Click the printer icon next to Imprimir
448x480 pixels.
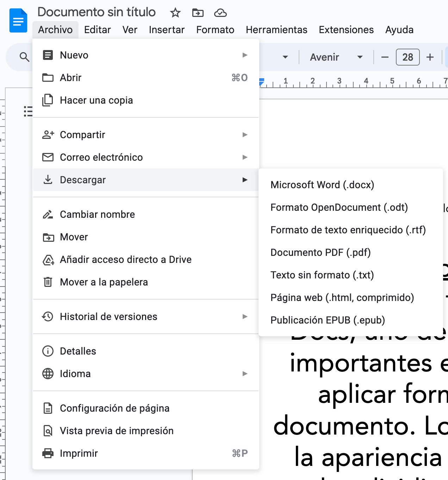(x=48, y=453)
